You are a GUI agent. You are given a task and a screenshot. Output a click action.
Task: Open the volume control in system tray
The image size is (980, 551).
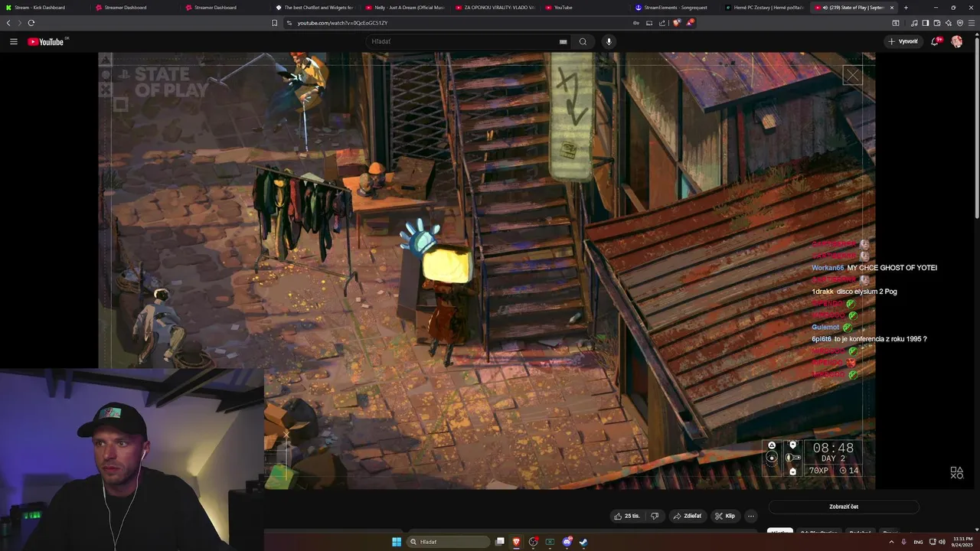942,542
